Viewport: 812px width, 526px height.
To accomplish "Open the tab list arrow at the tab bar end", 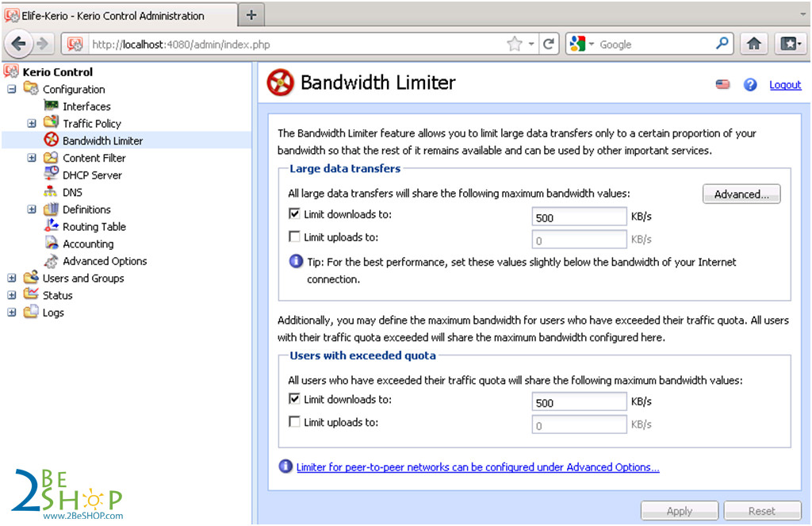I will [802, 15].
